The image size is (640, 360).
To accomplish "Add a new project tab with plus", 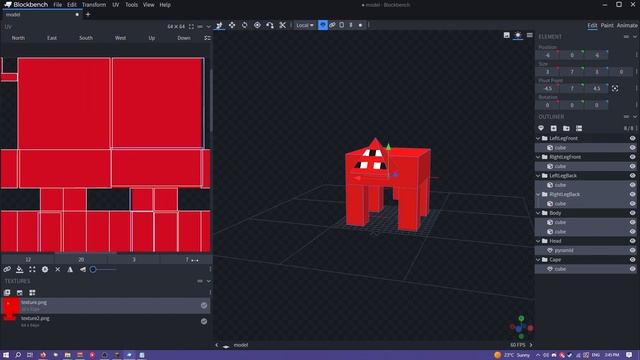I will (x=88, y=15).
